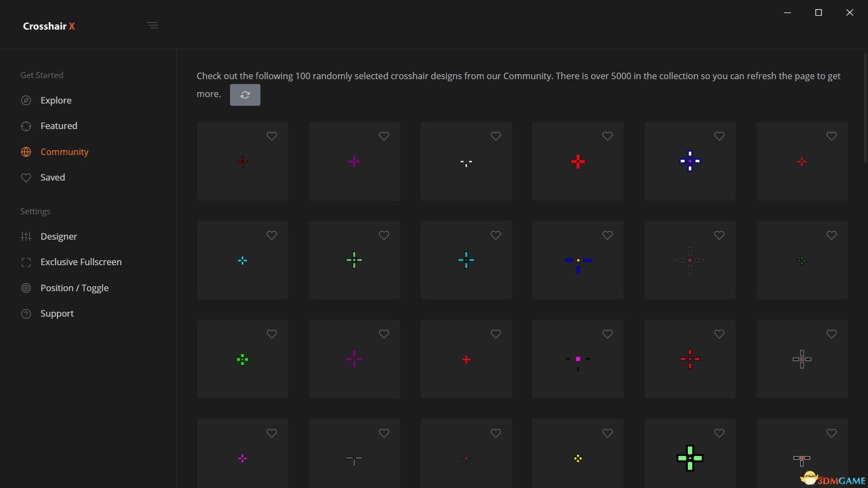The height and width of the screenshot is (488, 868).
Task: Pick the magenta center dot crosshair
Action: point(578,359)
